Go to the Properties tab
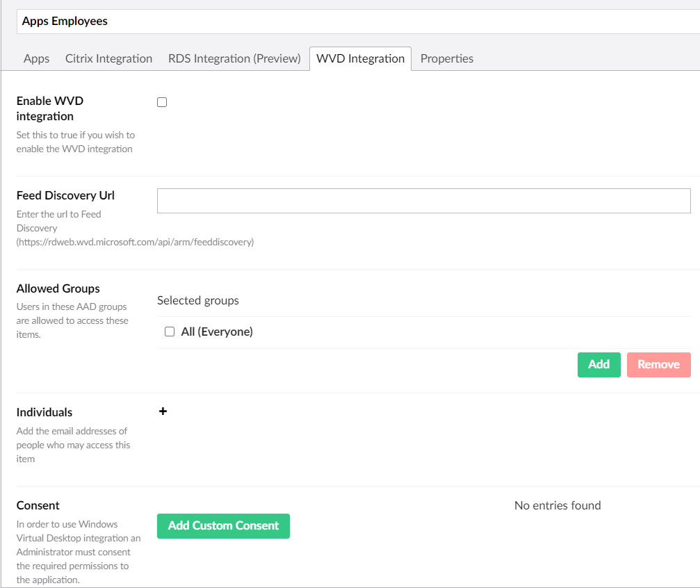 [447, 58]
